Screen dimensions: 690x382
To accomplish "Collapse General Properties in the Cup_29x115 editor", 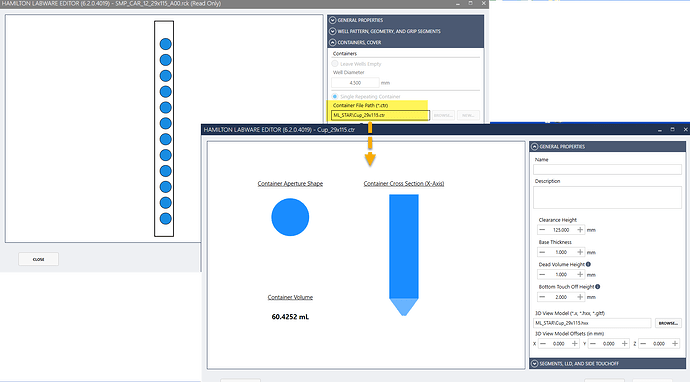I will (x=535, y=147).
